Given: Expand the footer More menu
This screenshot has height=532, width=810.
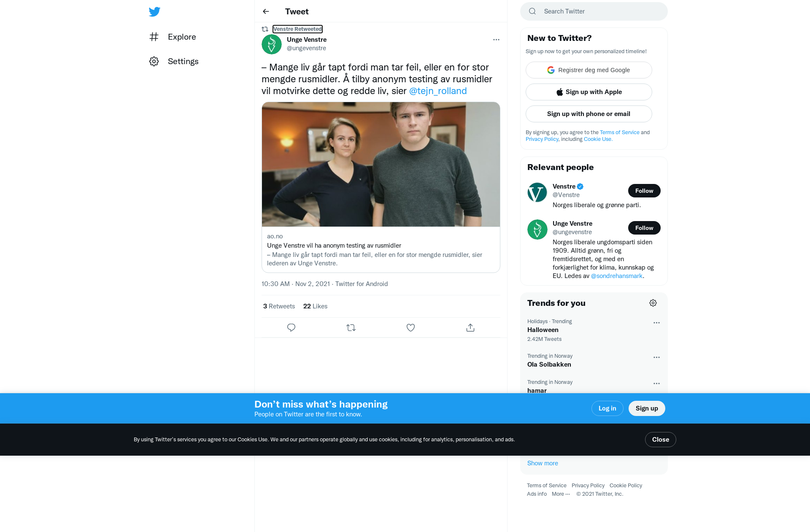Looking at the screenshot, I should tap(561, 494).
